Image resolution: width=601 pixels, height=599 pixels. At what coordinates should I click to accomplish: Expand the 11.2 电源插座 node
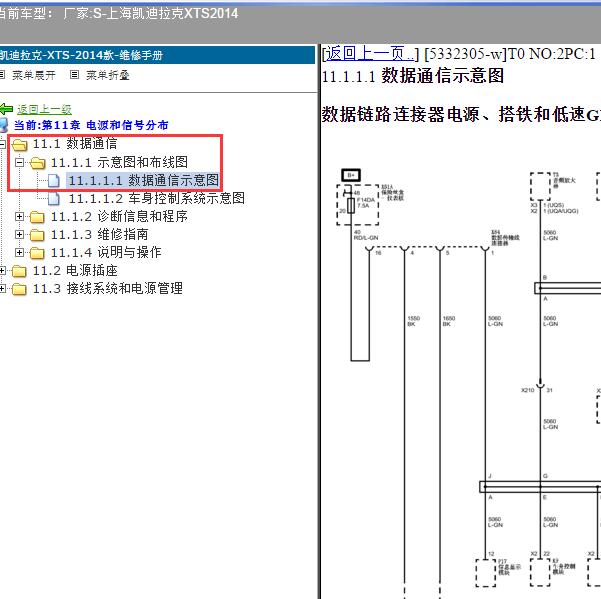(x=2, y=271)
